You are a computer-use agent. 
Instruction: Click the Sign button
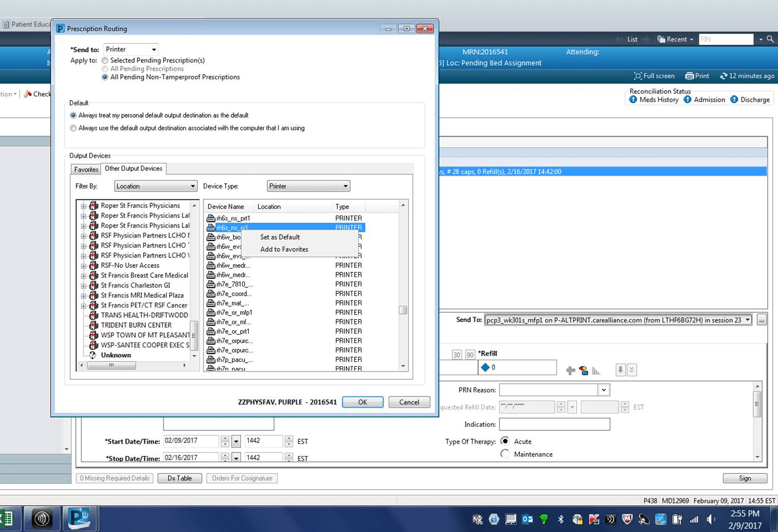[x=745, y=478]
